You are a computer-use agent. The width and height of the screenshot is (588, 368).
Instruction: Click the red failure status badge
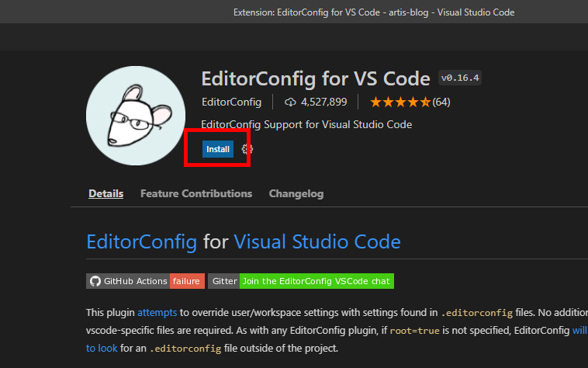coord(187,281)
